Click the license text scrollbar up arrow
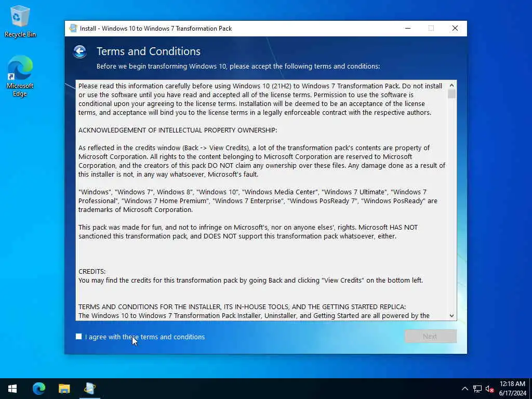Viewport: 532px width, 399px height. click(x=451, y=86)
